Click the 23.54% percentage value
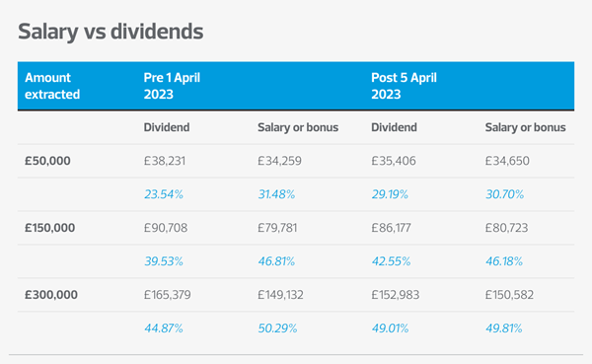Viewport: 592px width, 364px height. tap(164, 194)
